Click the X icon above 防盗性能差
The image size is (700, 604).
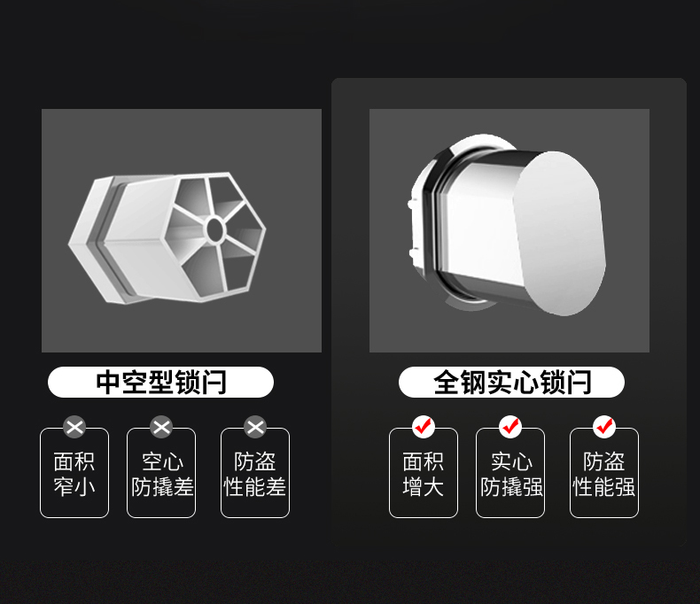[255, 428]
